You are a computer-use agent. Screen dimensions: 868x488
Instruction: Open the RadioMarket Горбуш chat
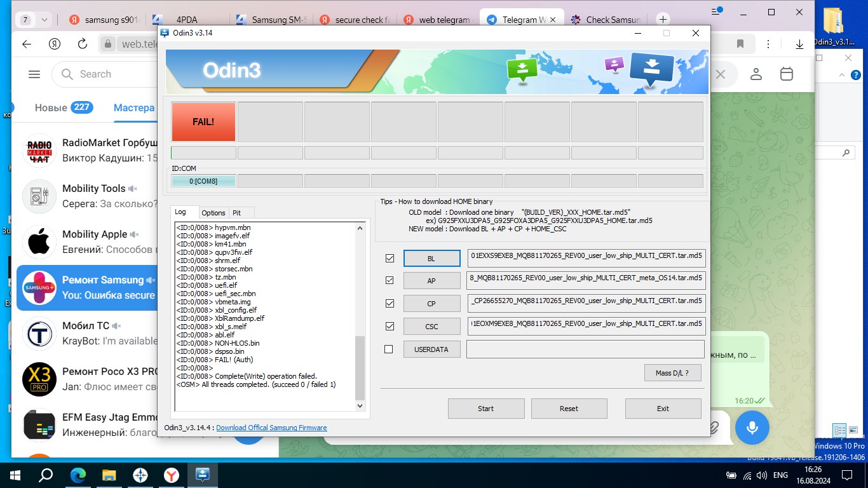tap(87, 151)
